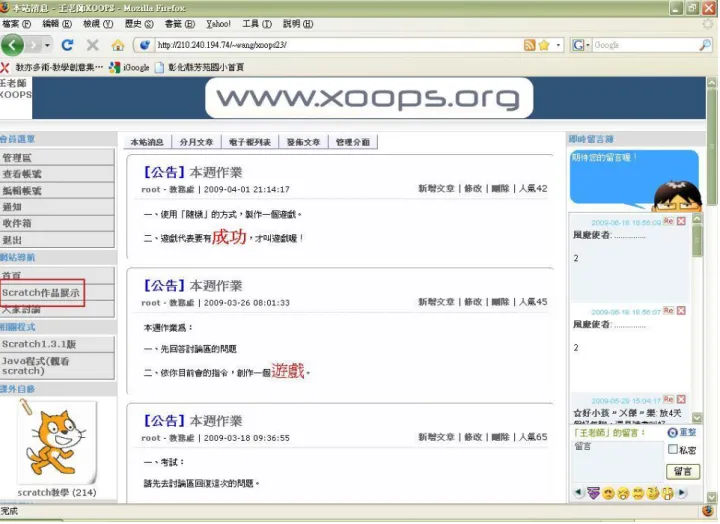This screenshot has width=720, height=524.
Task: Click the RSS feed icon in address bar
Action: (x=529, y=45)
